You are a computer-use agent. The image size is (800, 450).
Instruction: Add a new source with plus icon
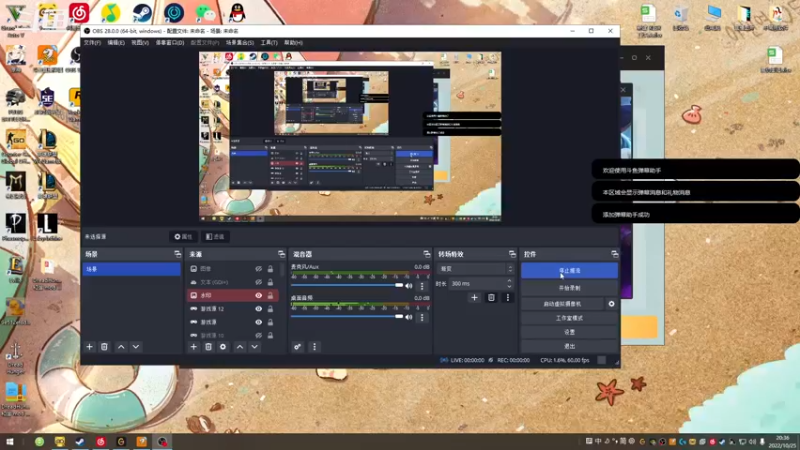193,347
